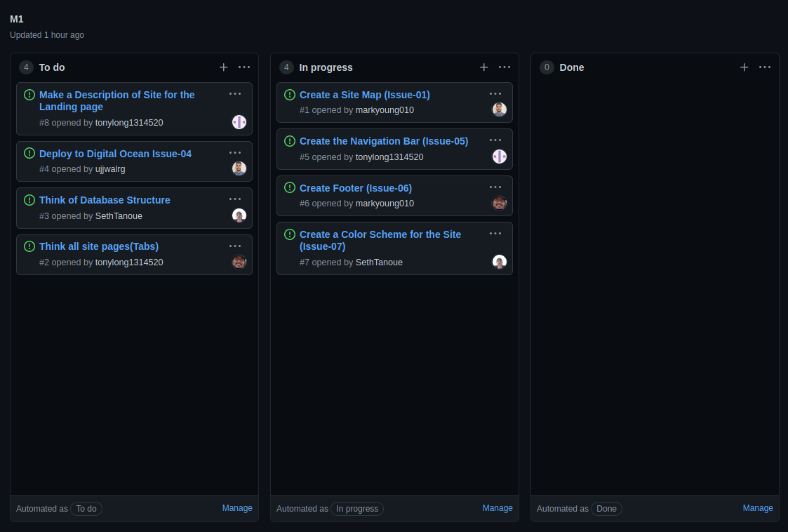Image resolution: width=788 pixels, height=532 pixels.
Task: Click assignee avatar on Deploy to Digital Ocean card
Action: tap(239, 168)
